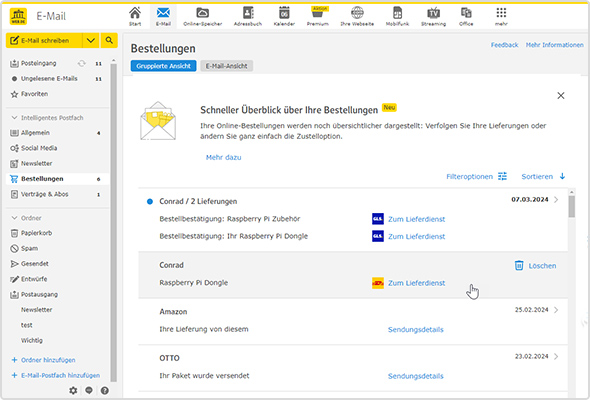Click the GLS logo beside Raspberry Pi Zubehör
Screen dimensions: 590x400
pyautogui.click(x=378, y=219)
